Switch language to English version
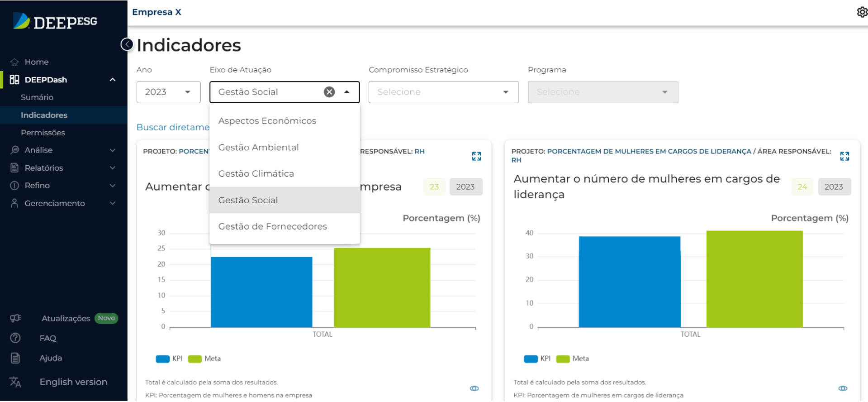Screen dimensions: 868x402 73,382
